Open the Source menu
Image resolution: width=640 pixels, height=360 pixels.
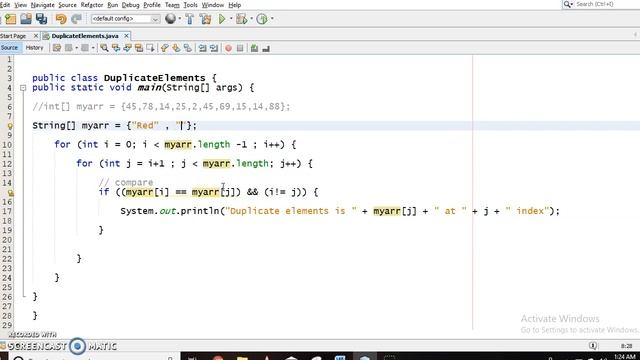[x=67, y=5]
